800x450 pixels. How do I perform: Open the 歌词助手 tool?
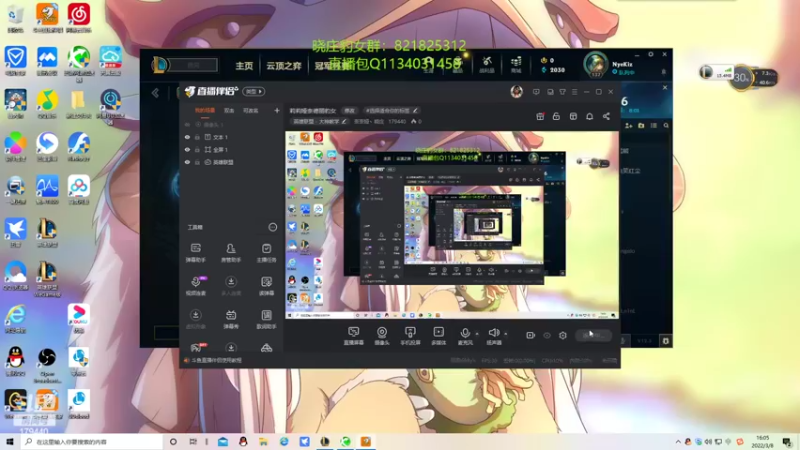coord(266,319)
